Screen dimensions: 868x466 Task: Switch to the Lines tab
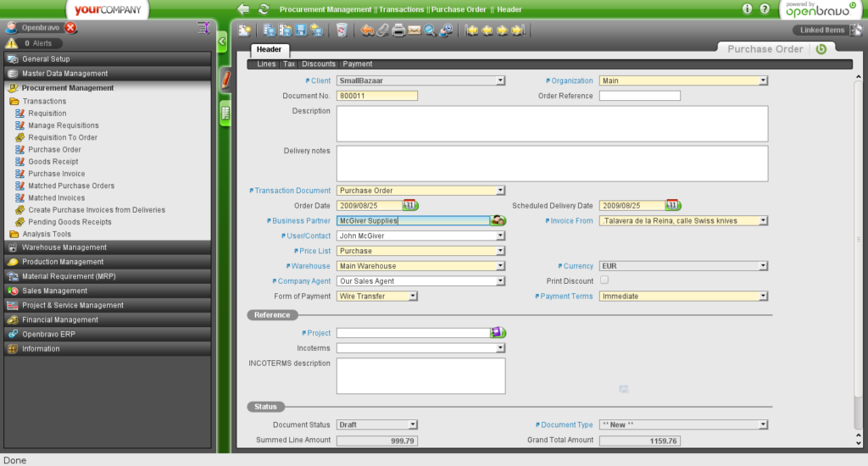pyautogui.click(x=266, y=64)
